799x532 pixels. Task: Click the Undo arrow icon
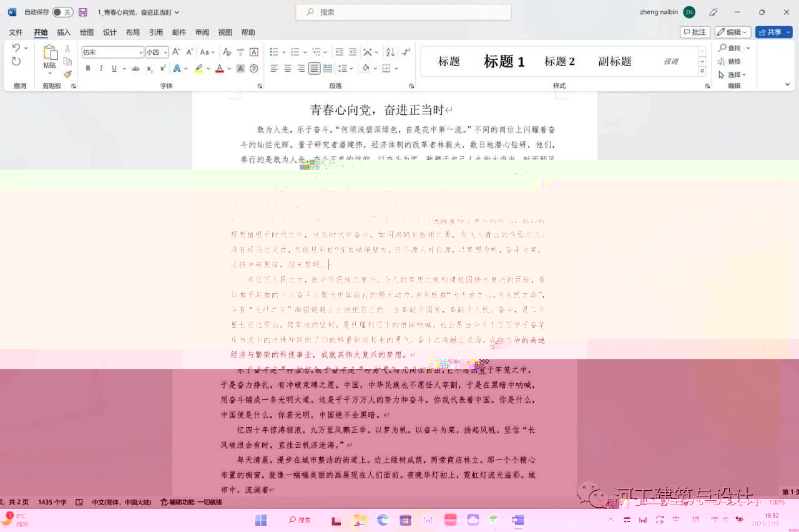point(16,48)
